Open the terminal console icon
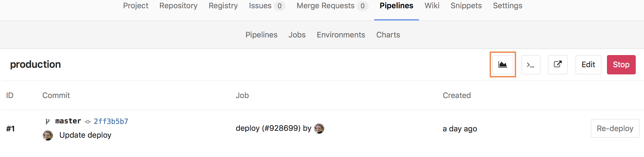The width and height of the screenshot is (644, 157). tap(530, 65)
